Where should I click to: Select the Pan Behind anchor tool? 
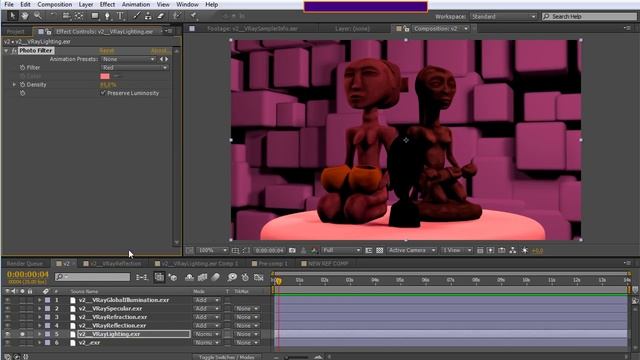point(79,16)
